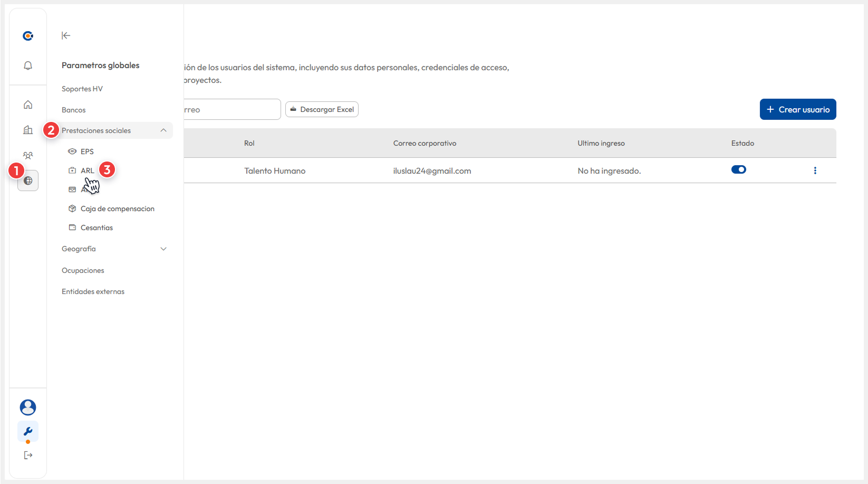Select the Cesantias submenu item

tap(97, 227)
